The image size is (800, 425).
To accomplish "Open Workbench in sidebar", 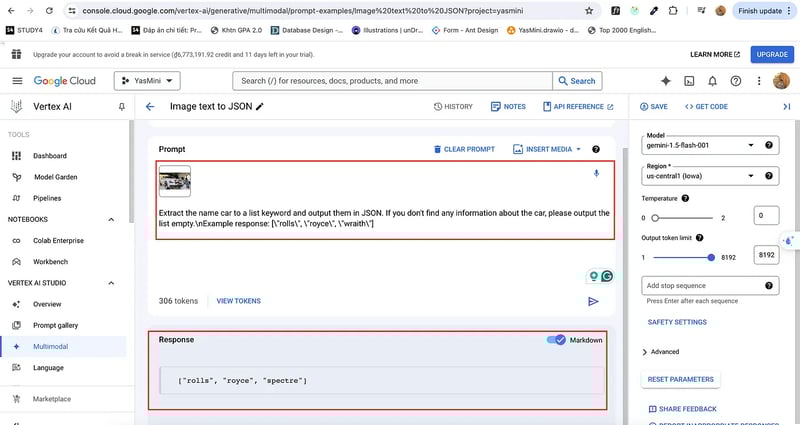I will [x=51, y=262].
